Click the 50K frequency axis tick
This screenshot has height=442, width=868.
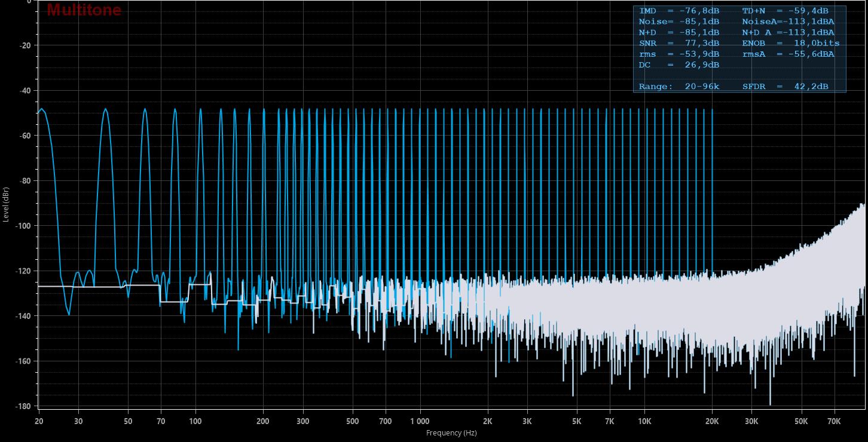(802, 421)
